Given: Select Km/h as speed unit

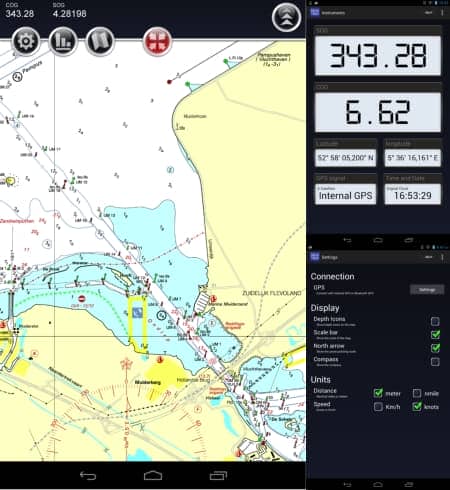Looking at the screenshot, I should (x=378, y=407).
